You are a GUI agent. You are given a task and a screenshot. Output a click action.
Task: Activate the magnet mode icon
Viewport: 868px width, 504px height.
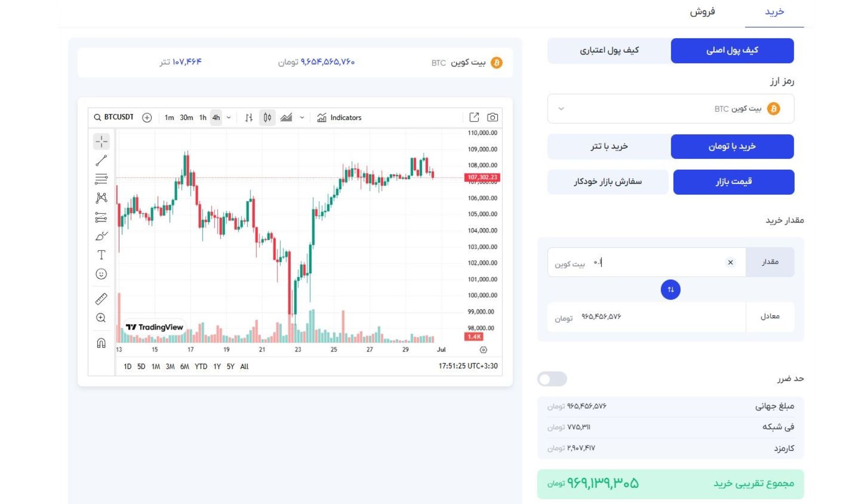[x=101, y=343]
